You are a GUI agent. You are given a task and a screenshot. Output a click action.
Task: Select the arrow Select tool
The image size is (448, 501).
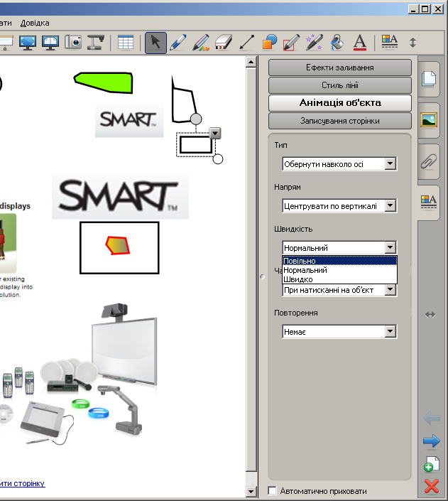(x=155, y=43)
